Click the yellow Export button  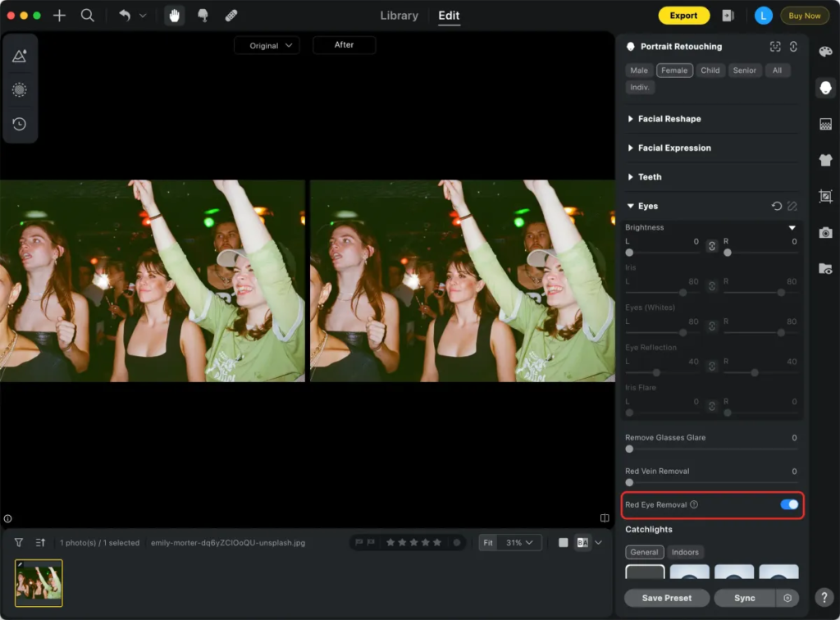click(x=683, y=16)
